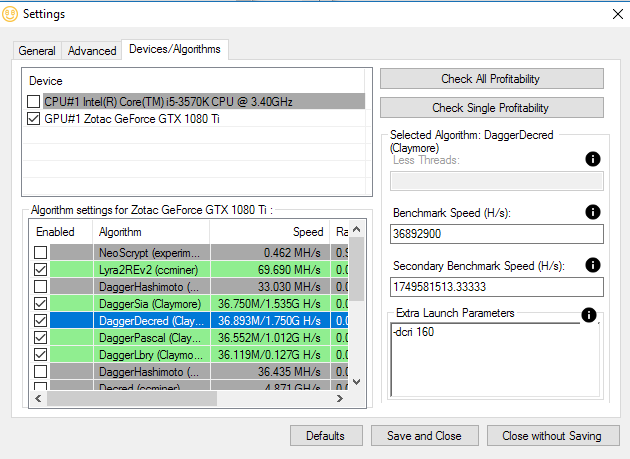Click Save and Close
Viewport: 630px width, 459px height.
424,436
